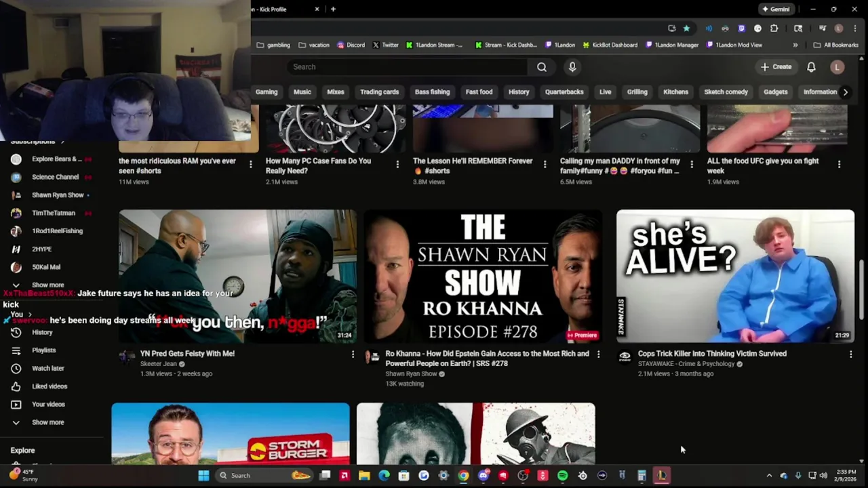
Task: Select the Music filter chip
Action: pyautogui.click(x=302, y=92)
